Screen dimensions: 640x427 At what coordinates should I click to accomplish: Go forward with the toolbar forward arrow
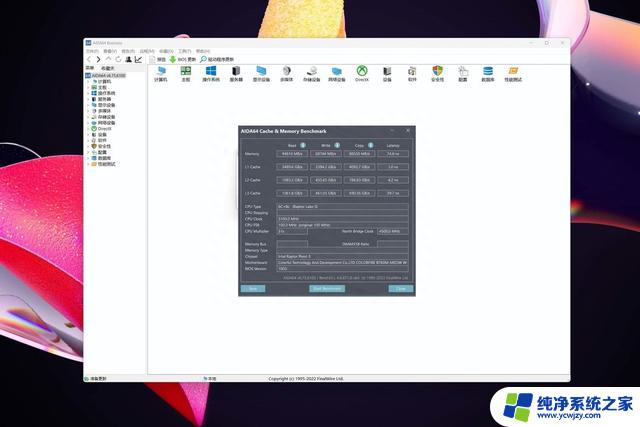point(98,60)
